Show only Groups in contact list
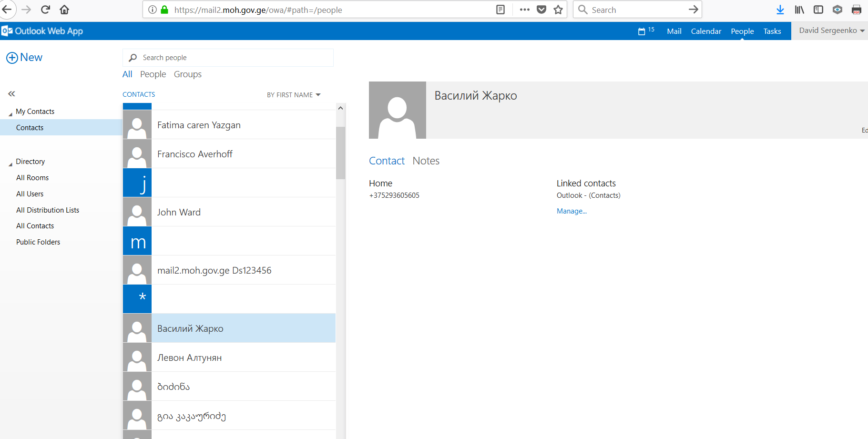Image resolution: width=868 pixels, height=439 pixels. (187, 74)
